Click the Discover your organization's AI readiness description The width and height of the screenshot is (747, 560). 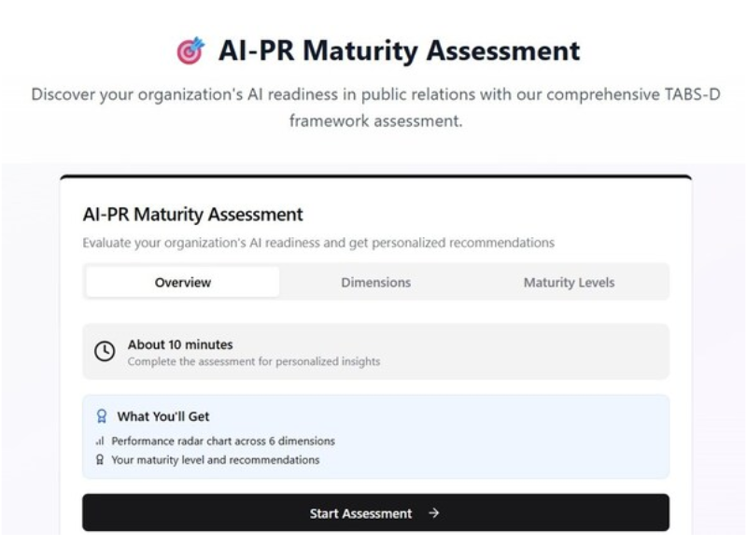click(x=375, y=107)
